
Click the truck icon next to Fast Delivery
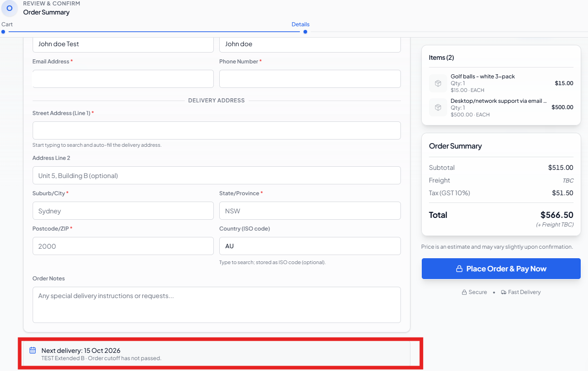tap(504, 292)
